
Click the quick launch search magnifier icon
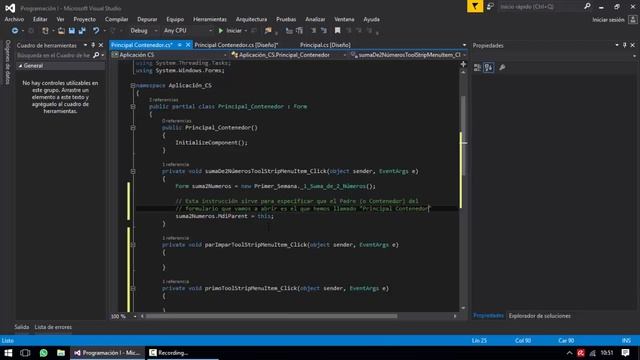(x=587, y=7)
